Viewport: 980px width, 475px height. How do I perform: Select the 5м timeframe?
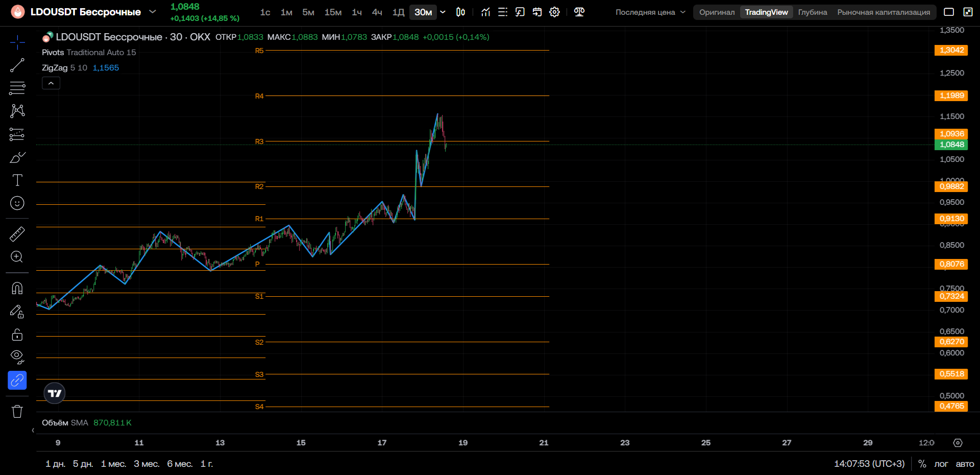coord(308,12)
